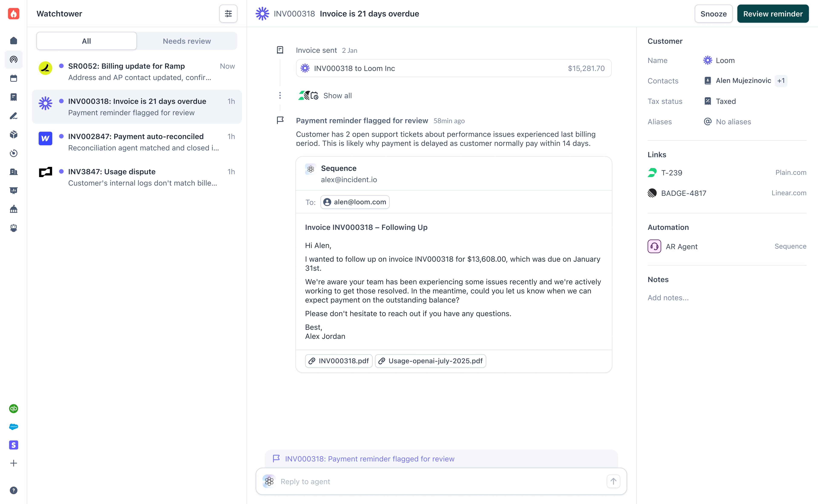Open the T-239 Plain.com link
Image resolution: width=818 pixels, height=504 pixels.
click(x=671, y=173)
